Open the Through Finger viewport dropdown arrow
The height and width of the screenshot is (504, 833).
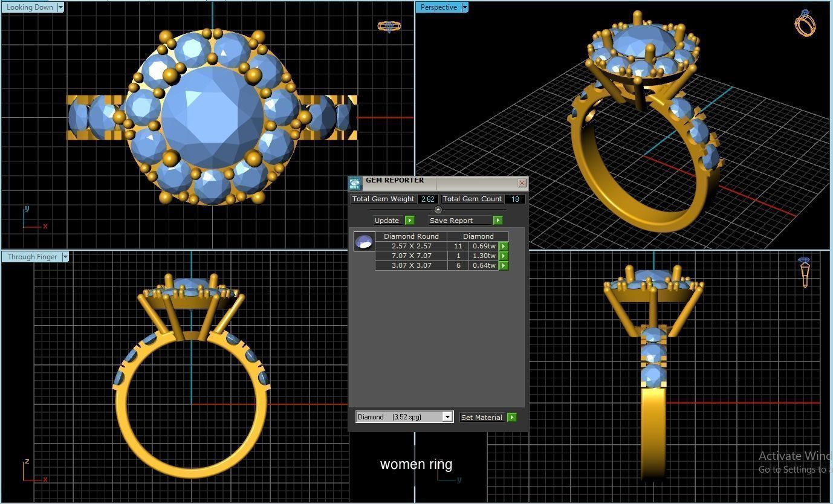point(65,257)
